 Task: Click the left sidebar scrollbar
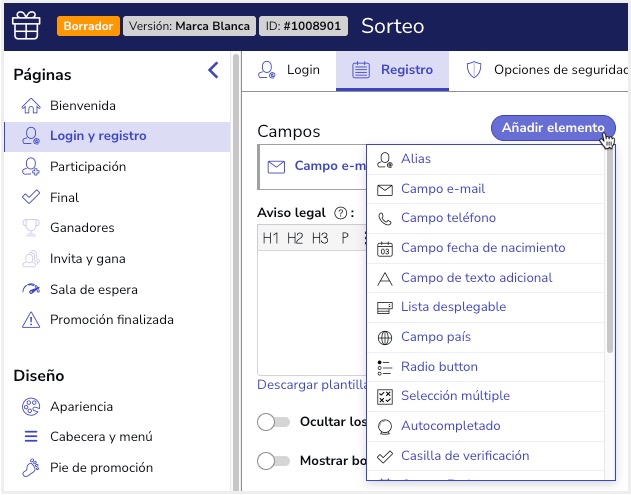pos(236,272)
